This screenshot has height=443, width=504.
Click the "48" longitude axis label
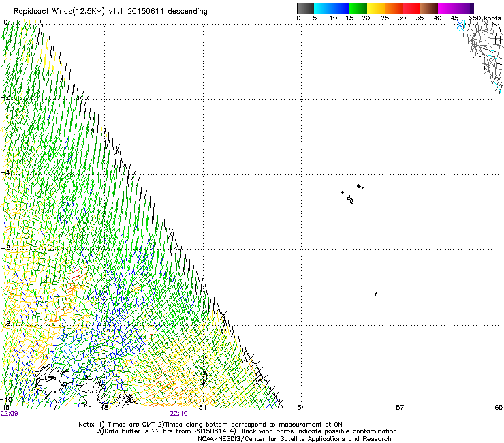(x=104, y=408)
